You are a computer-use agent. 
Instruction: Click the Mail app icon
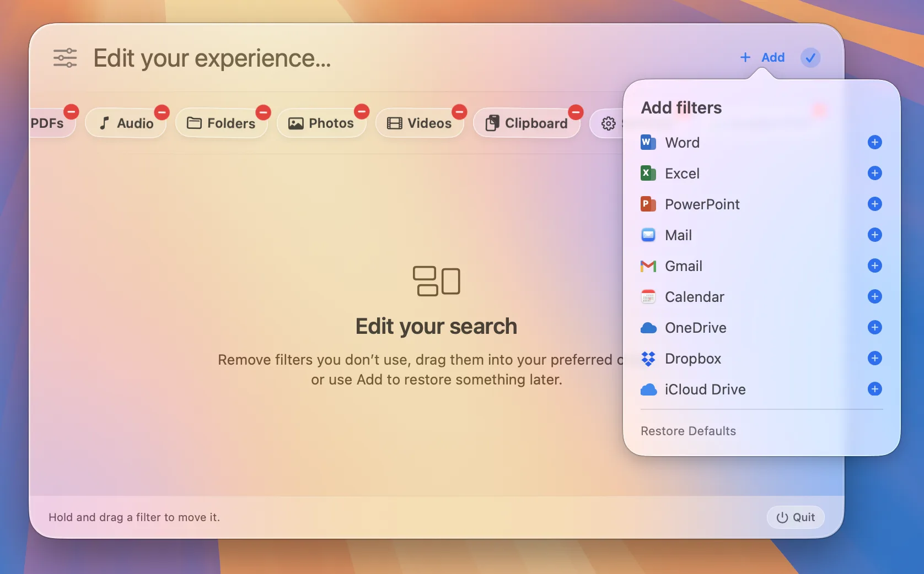tap(648, 235)
